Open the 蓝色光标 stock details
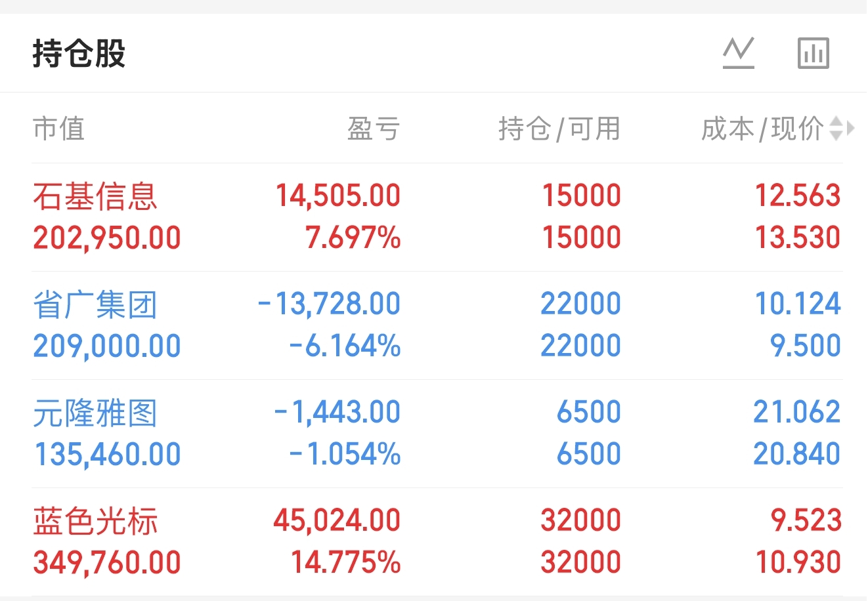This screenshot has width=868, height=601. (95, 521)
